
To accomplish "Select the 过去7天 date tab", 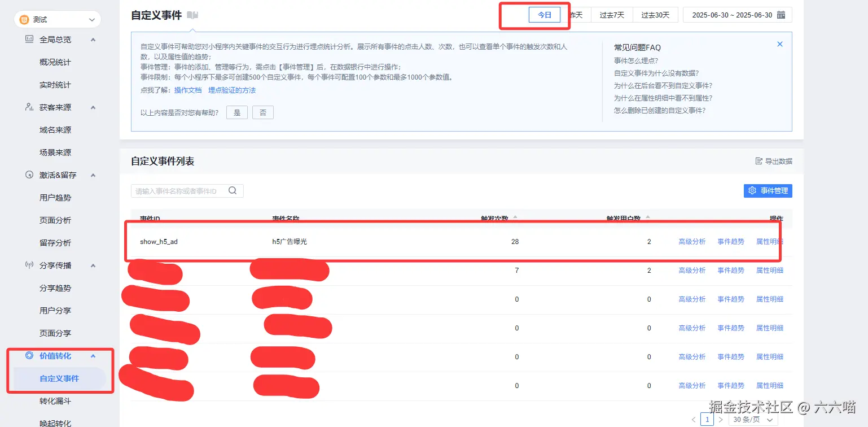I will pyautogui.click(x=612, y=15).
